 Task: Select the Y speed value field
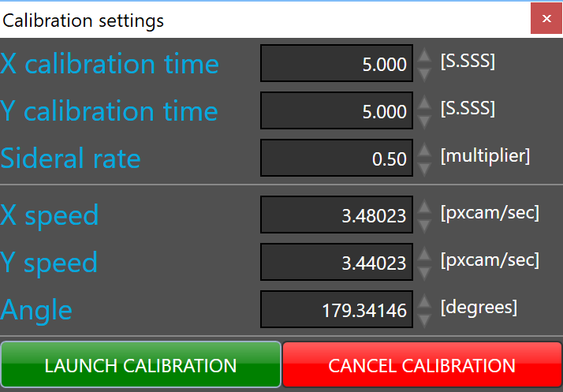337,263
